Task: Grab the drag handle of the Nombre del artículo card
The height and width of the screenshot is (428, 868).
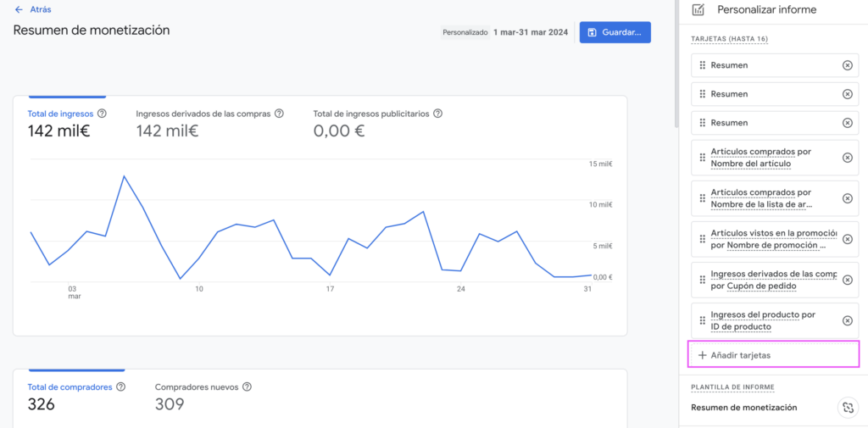Action: click(702, 158)
